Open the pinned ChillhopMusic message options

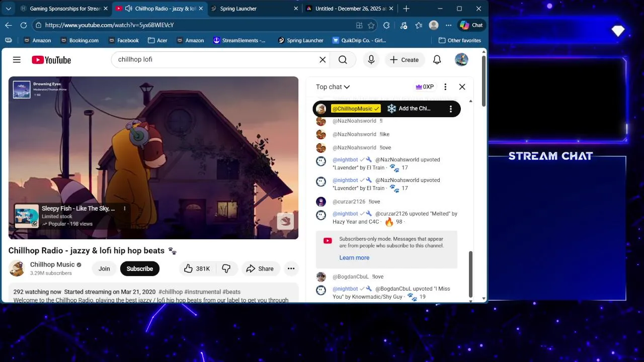pos(451,109)
